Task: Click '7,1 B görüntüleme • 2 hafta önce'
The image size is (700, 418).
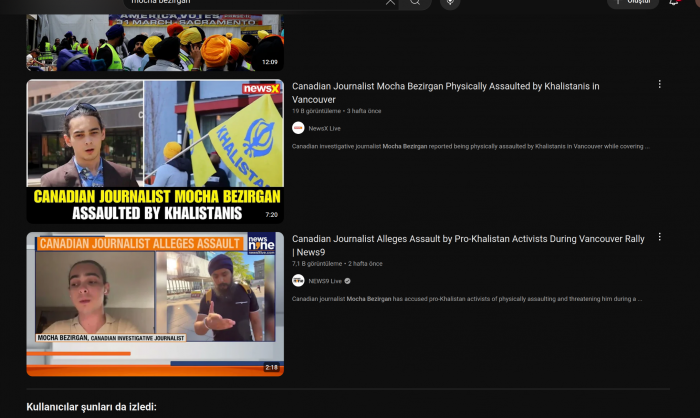Action: point(337,264)
